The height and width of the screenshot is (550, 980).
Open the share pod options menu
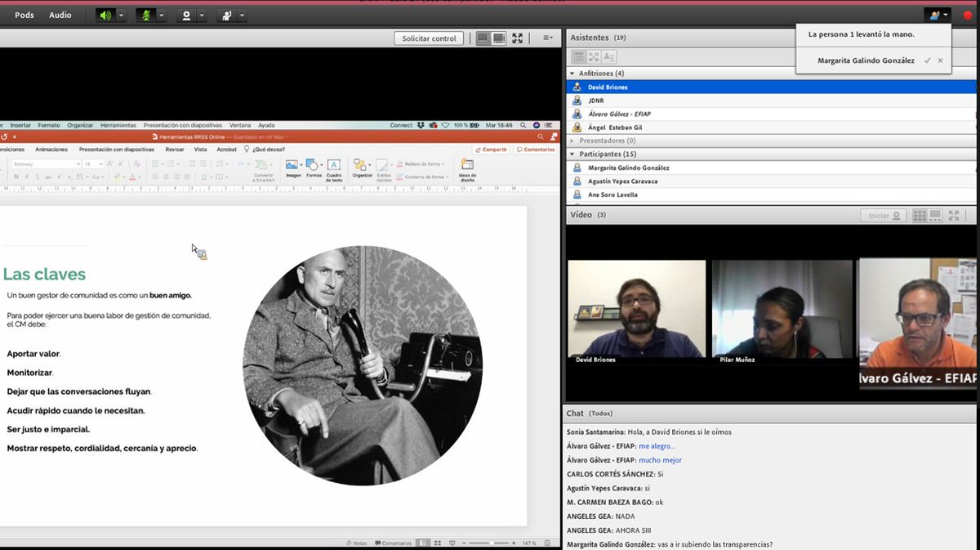click(x=548, y=38)
